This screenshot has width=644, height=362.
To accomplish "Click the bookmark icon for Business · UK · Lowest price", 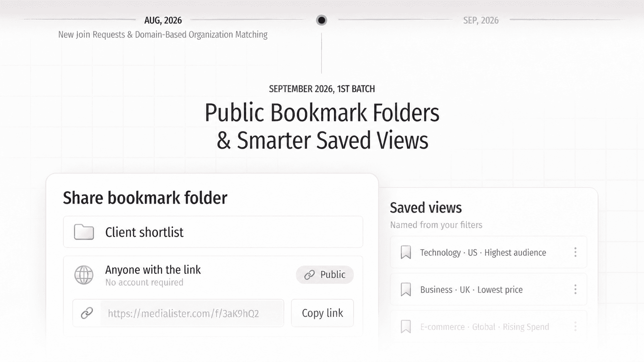I will point(406,290).
